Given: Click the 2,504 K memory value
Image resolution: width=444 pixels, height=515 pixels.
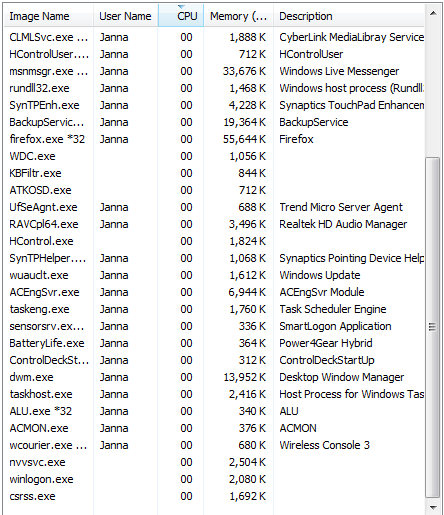Looking at the screenshot, I should click(247, 462).
